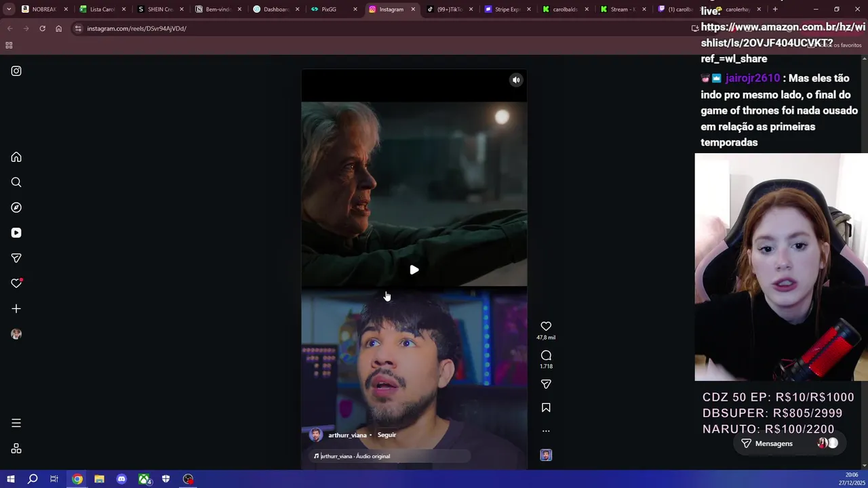Open arthurr_viana original audio link
Image resolution: width=868 pixels, height=488 pixels.
click(355, 456)
